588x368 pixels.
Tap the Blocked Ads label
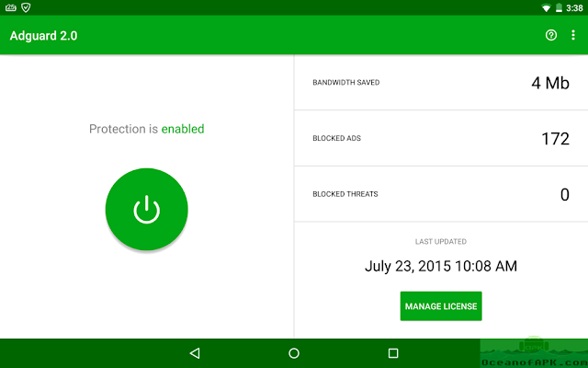click(x=337, y=138)
